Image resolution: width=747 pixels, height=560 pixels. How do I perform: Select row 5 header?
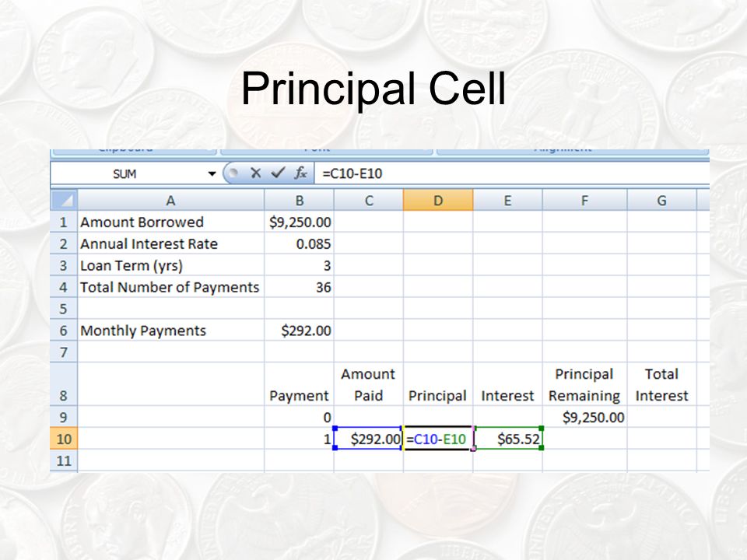tap(64, 309)
